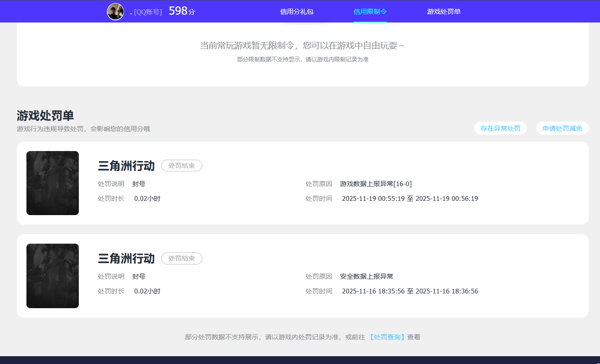This screenshot has width=600, height=364.
Task: Click the 处罚结束 badge on first penalty card
Action: click(182, 165)
